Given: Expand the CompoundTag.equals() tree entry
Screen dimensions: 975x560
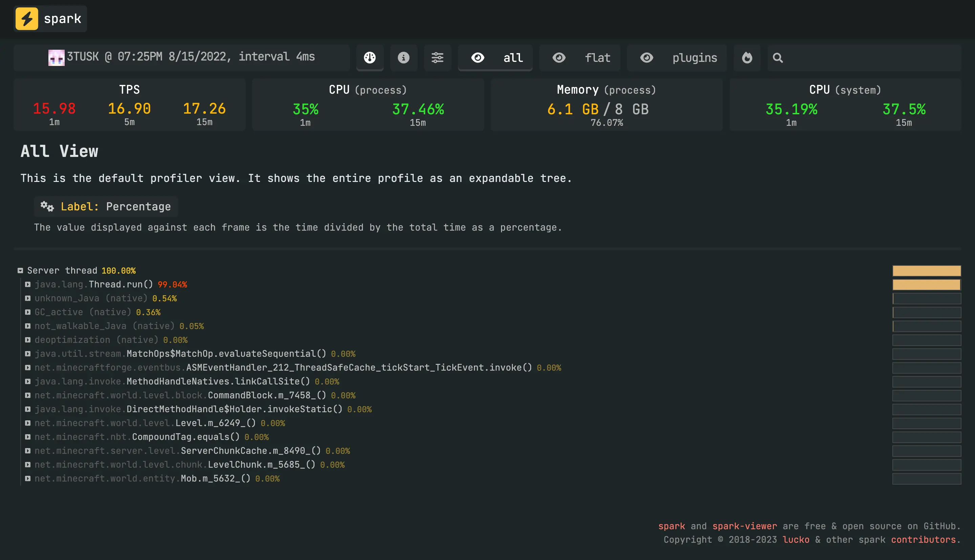Looking at the screenshot, I should 28,437.
